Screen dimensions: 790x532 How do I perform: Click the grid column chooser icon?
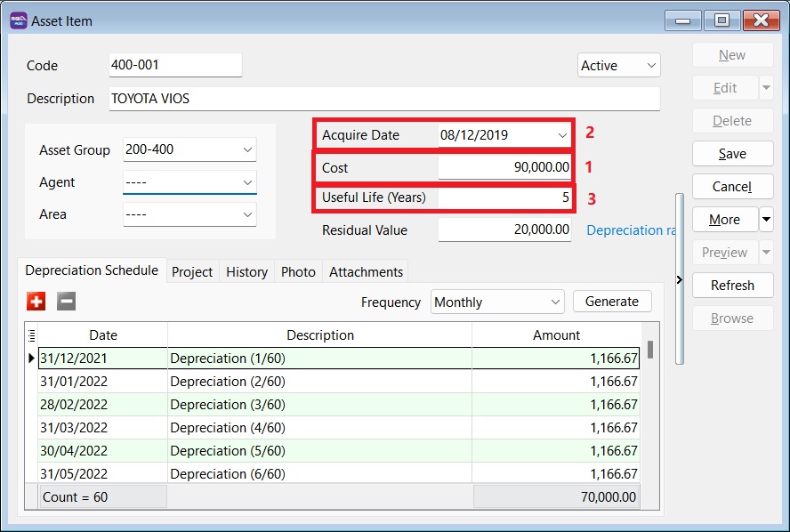[32, 335]
